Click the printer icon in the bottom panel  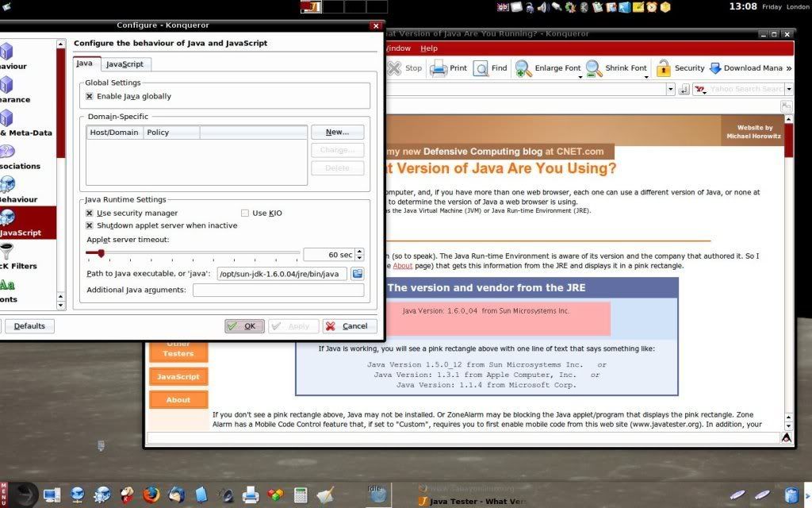251,495
